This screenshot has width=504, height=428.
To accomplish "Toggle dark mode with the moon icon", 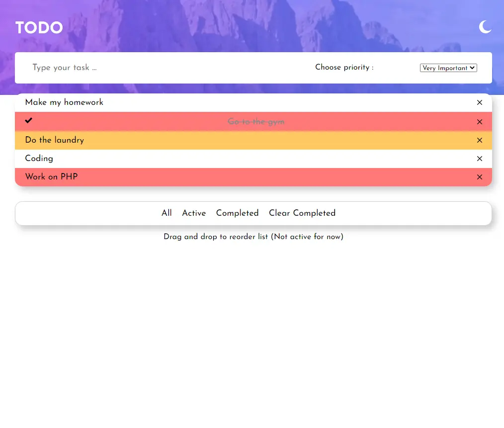I will click(485, 27).
